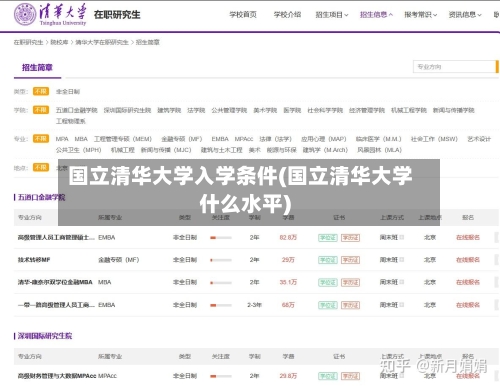Filter by 公共管理学院 college
This screenshot has width=500, height=386.
(229, 110)
